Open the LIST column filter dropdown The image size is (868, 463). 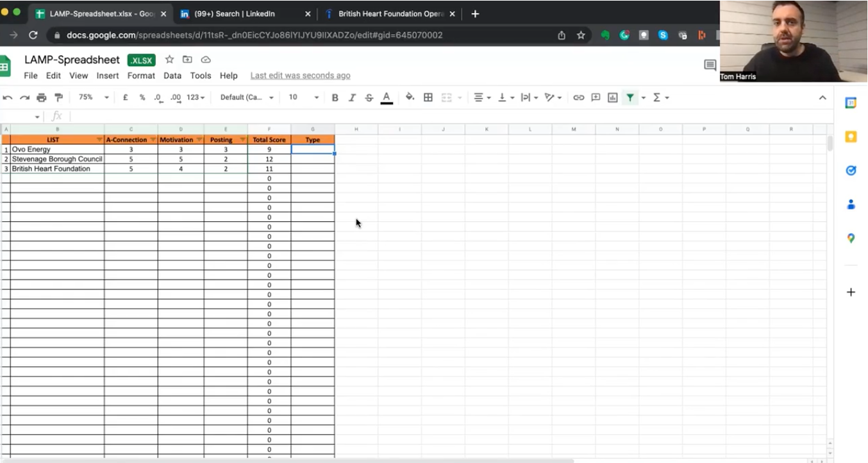pos(99,140)
